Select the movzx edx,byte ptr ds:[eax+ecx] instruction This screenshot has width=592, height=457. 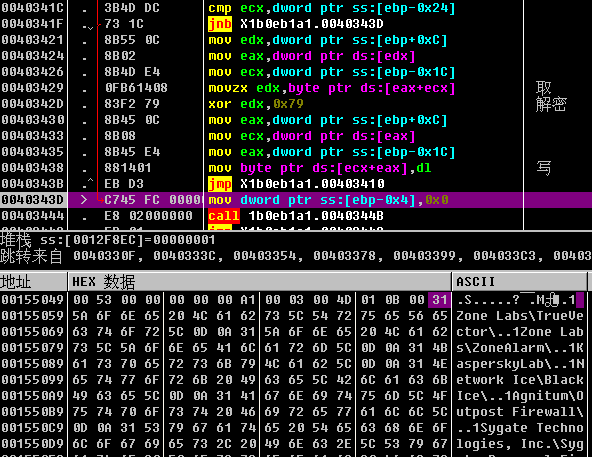[332, 88]
